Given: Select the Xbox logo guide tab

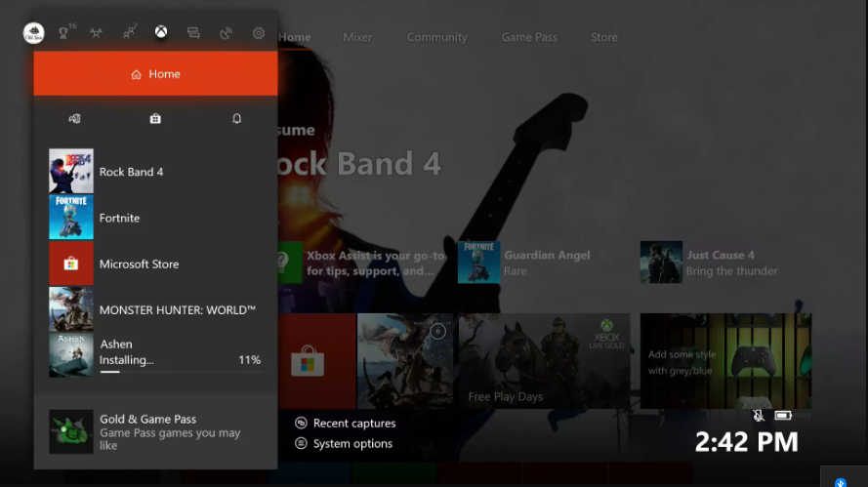Looking at the screenshot, I should click(x=161, y=32).
